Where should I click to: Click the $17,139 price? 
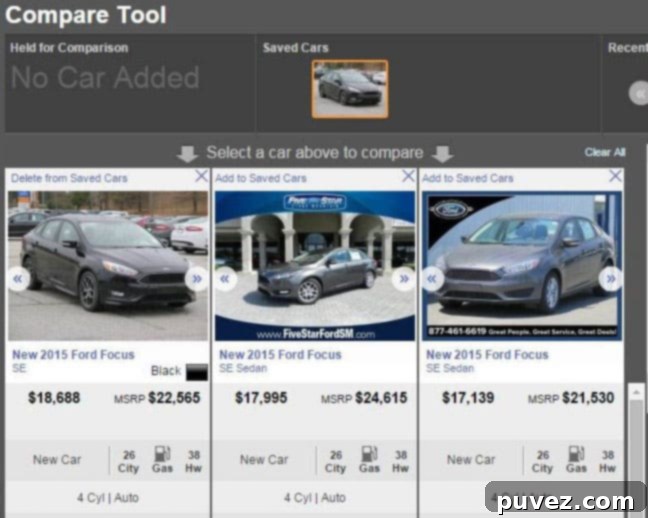click(x=468, y=398)
